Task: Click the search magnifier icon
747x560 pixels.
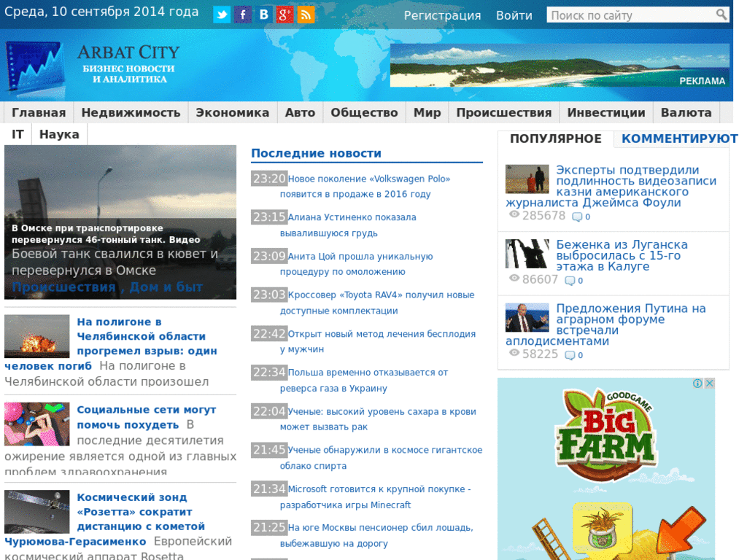Action: click(x=721, y=15)
